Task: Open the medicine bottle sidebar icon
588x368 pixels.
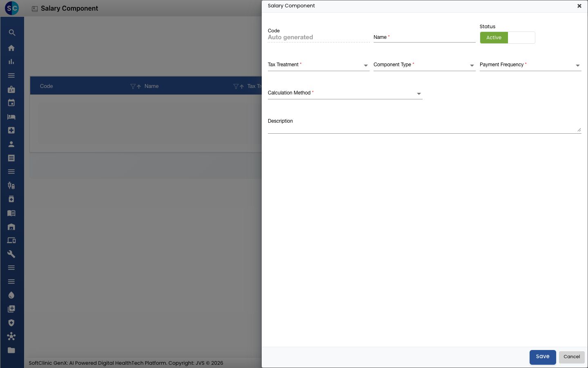Action: [11, 199]
